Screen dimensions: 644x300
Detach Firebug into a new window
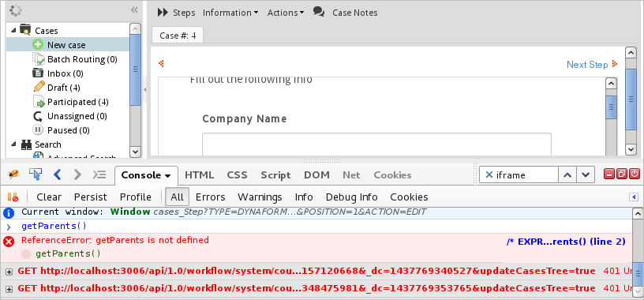(x=622, y=174)
